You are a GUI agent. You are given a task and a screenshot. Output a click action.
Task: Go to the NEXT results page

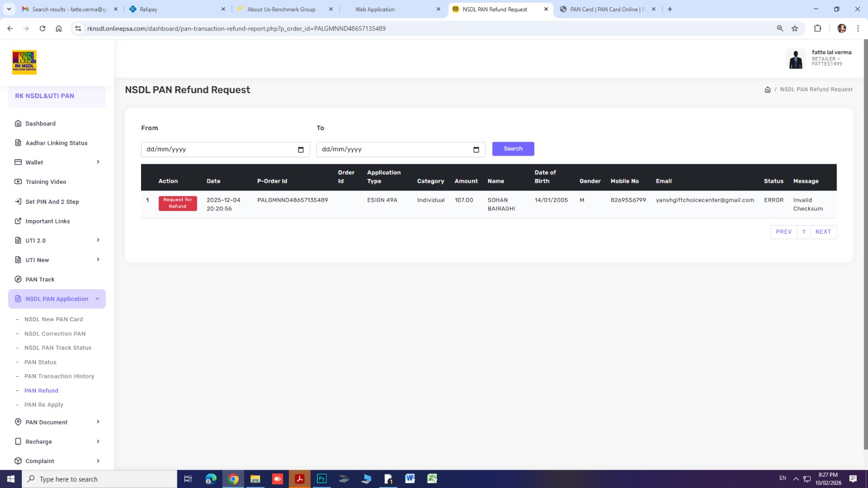pos(823,232)
